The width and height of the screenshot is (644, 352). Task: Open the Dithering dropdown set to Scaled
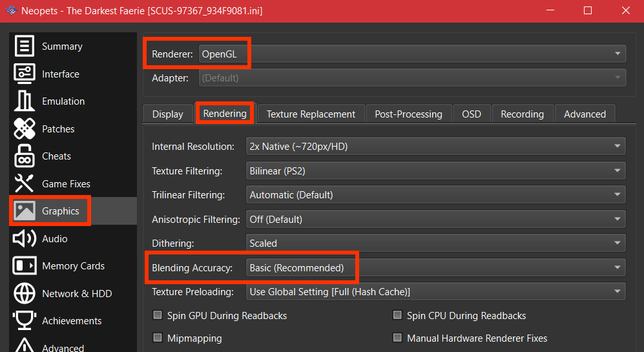(x=436, y=243)
